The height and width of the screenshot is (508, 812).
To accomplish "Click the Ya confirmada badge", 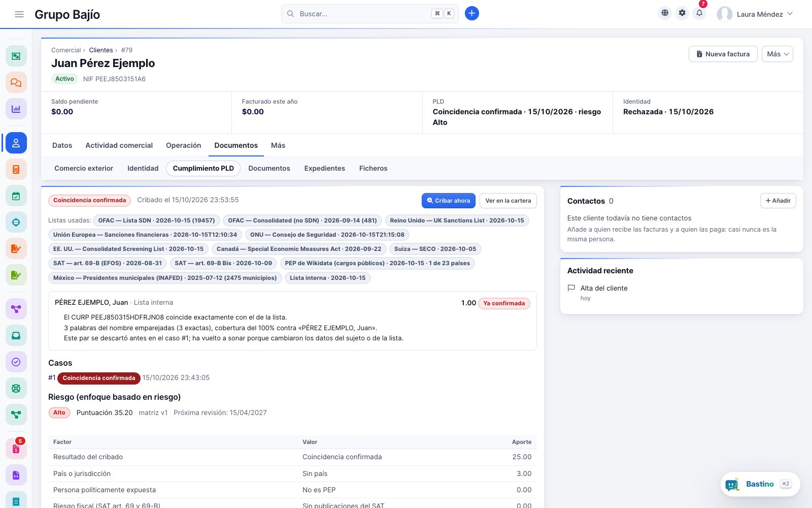I will (x=504, y=303).
